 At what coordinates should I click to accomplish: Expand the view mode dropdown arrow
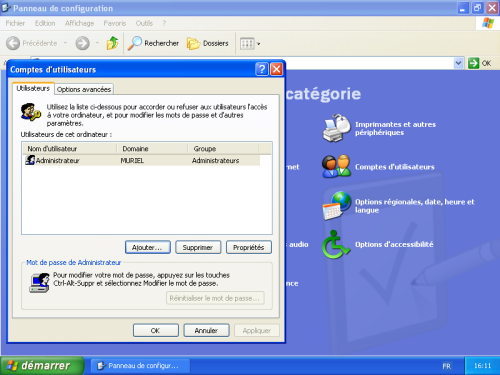259,44
